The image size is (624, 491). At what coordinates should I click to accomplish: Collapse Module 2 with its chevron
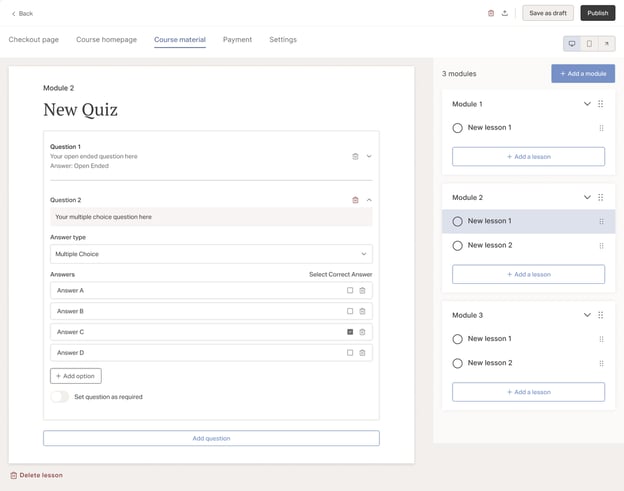tap(587, 197)
